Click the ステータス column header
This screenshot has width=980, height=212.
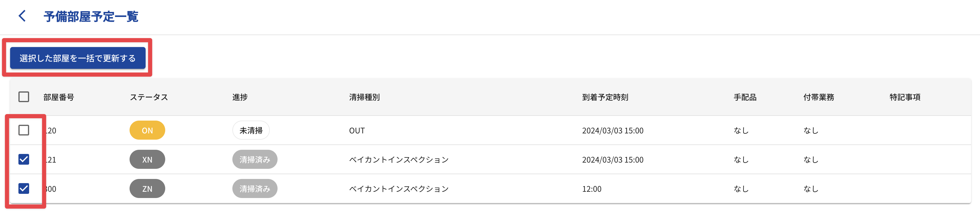149,97
